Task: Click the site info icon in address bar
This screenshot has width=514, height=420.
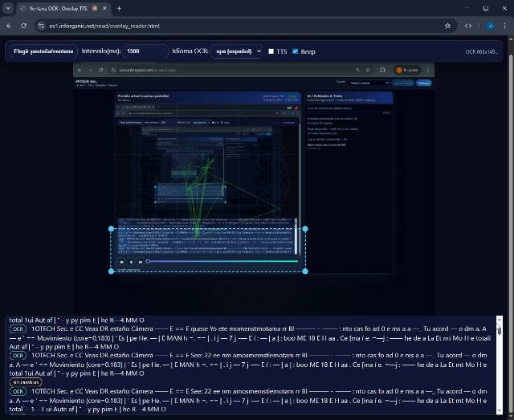Action: pos(39,26)
